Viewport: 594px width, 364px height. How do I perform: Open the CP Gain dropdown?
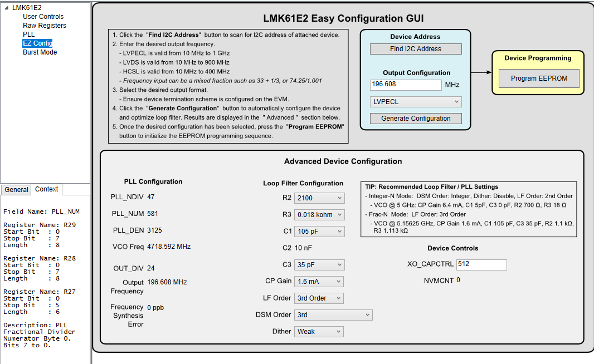coord(319,282)
